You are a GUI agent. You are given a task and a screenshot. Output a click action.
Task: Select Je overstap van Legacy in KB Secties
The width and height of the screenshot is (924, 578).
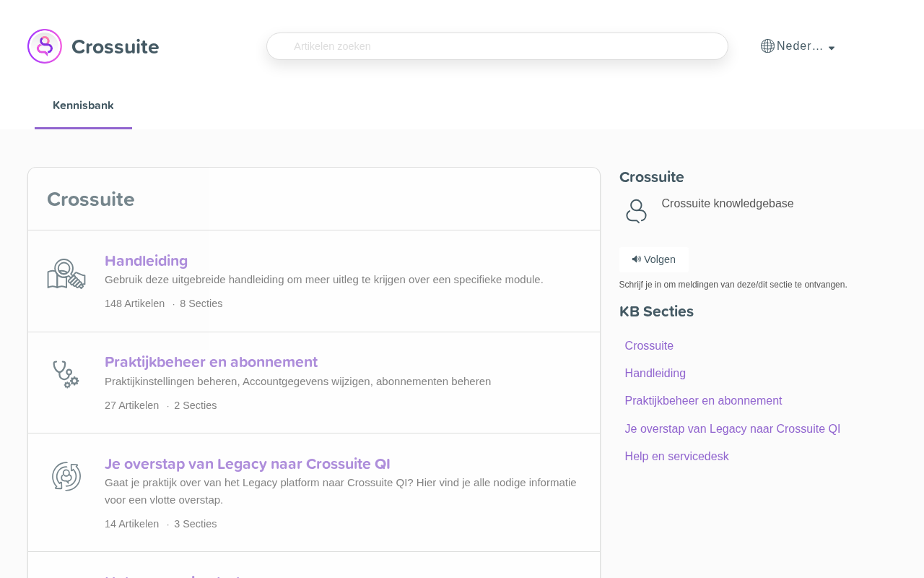point(733,429)
